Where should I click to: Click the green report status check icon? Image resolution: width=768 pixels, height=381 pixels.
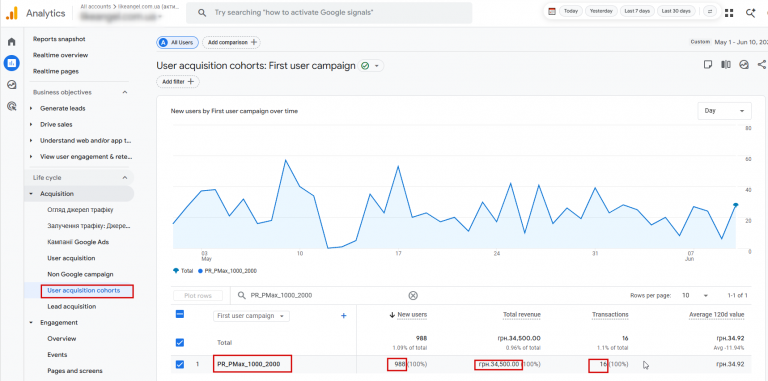365,66
